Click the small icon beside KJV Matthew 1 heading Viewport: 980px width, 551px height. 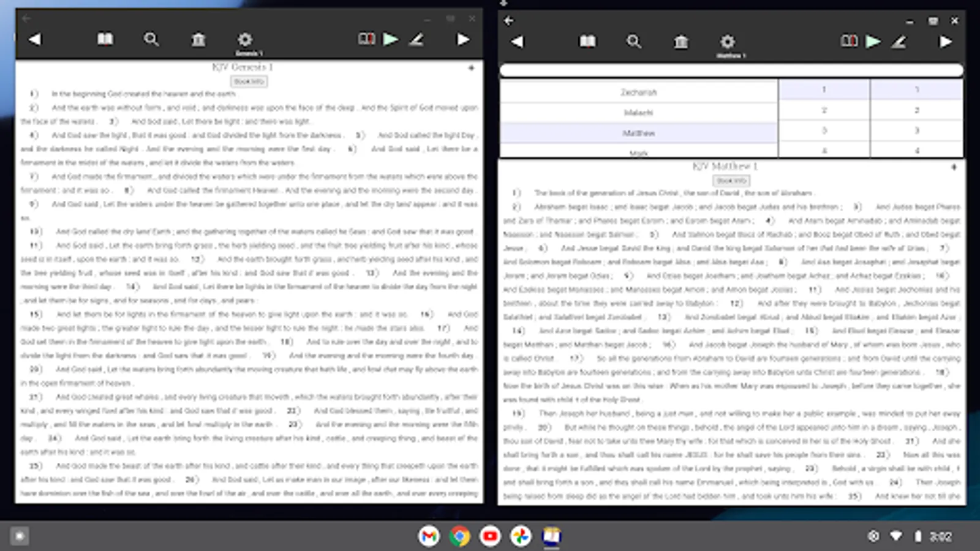click(x=954, y=167)
